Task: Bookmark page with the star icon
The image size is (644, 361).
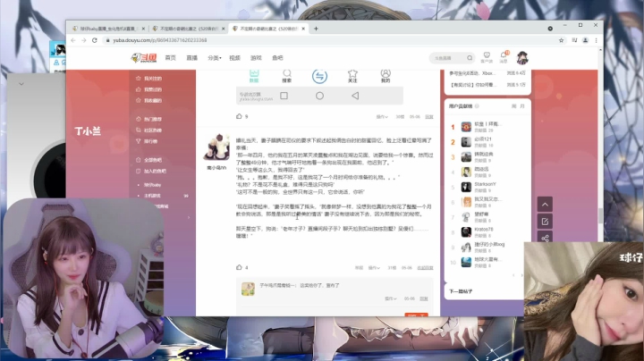Action: (561, 40)
